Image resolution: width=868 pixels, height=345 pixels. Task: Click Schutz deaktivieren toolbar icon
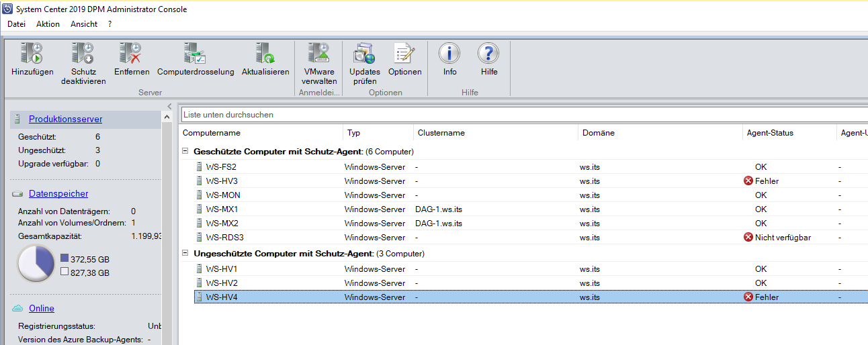(83, 54)
